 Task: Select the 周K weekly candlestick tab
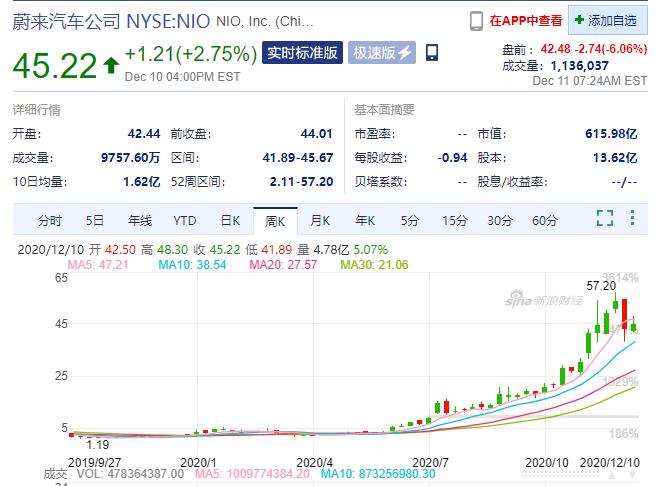[x=275, y=221]
